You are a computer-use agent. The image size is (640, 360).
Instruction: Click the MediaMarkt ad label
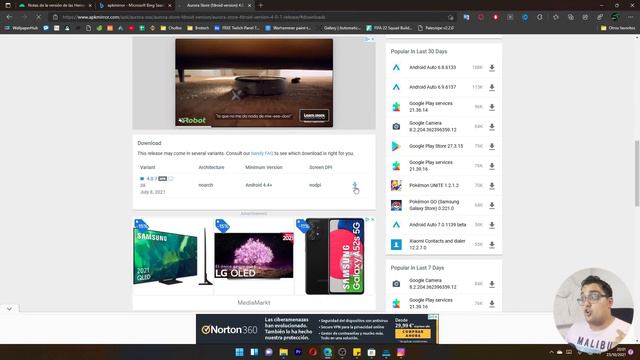(x=253, y=303)
